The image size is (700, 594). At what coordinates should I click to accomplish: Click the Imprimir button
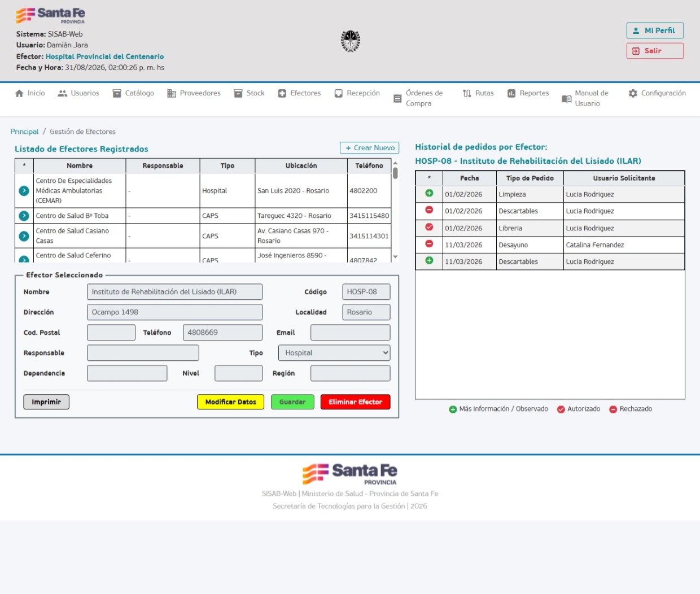click(x=46, y=402)
